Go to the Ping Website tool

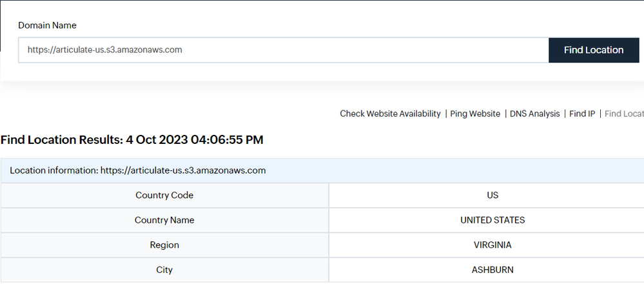point(475,114)
